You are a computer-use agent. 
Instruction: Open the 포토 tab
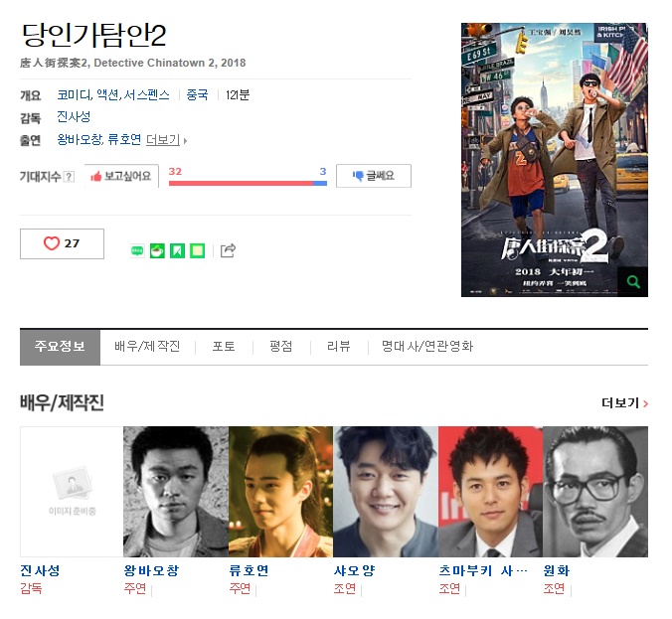click(x=224, y=346)
